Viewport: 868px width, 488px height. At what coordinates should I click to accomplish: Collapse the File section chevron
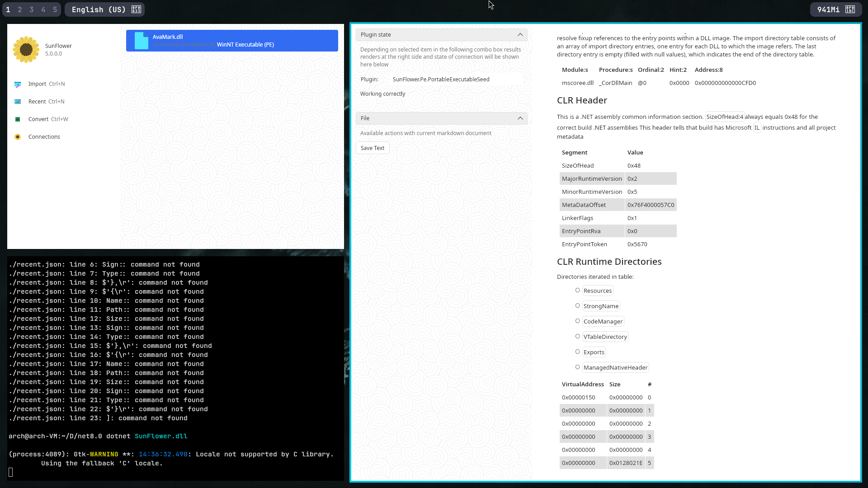point(520,118)
